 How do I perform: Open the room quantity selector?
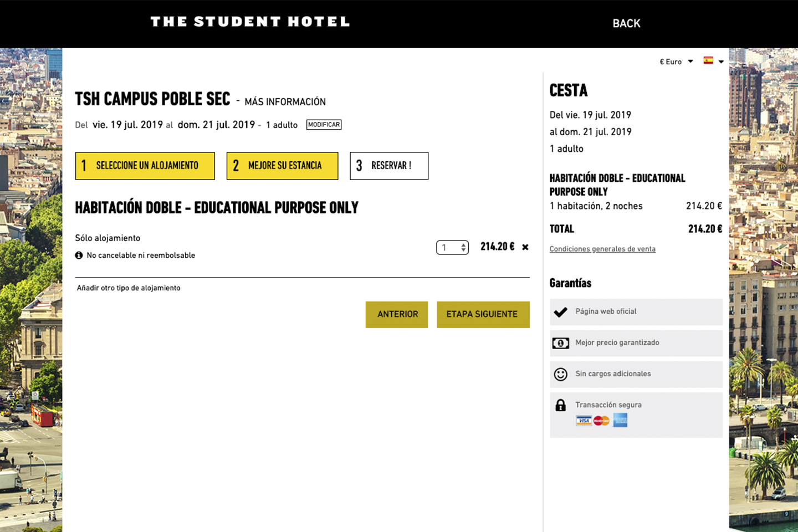[x=452, y=248]
